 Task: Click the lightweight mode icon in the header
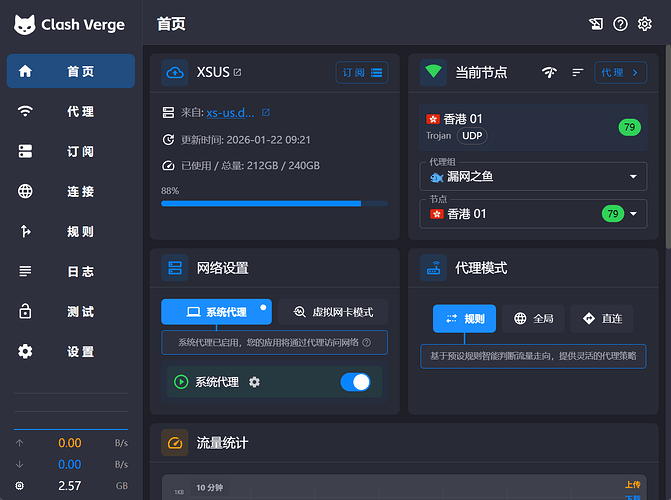coord(596,24)
